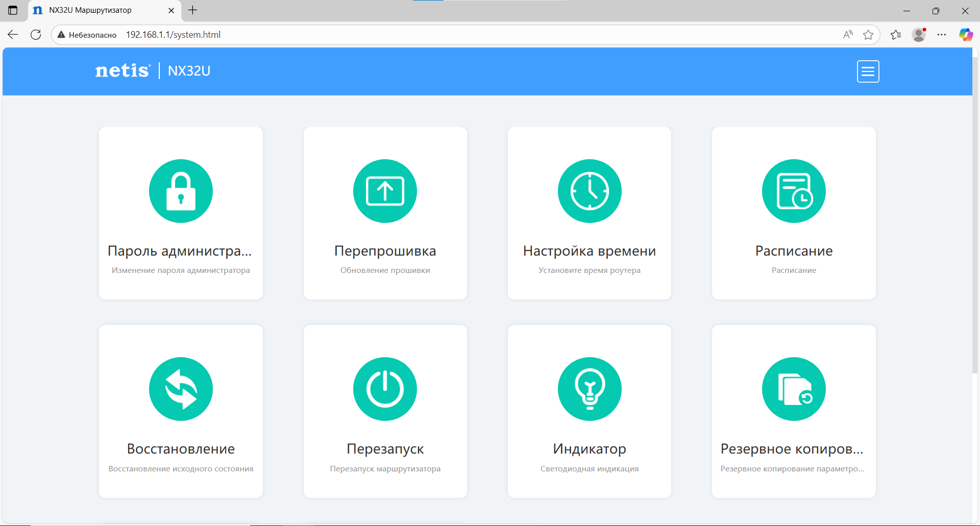Toggle the read aloud icon

848,35
